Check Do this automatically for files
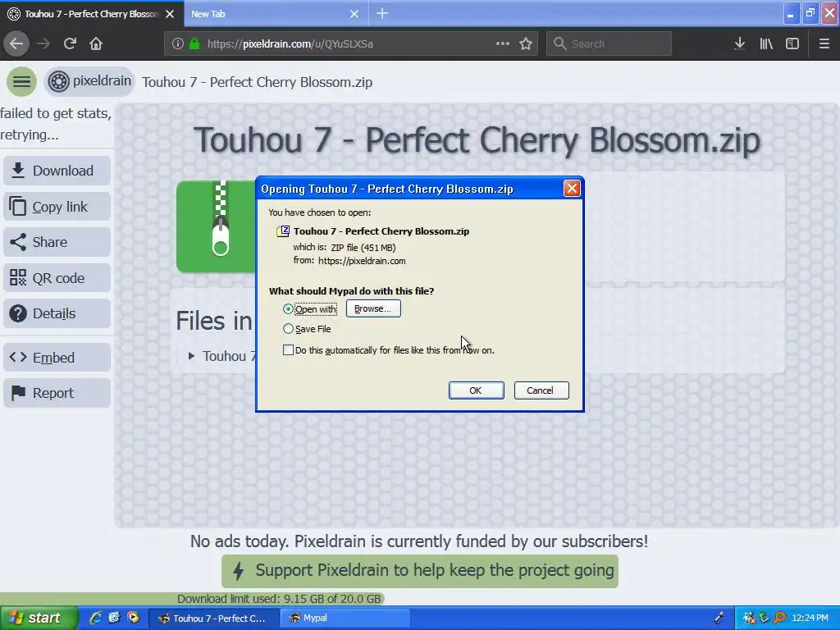Image resolution: width=840 pixels, height=630 pixels. (288, 350)
